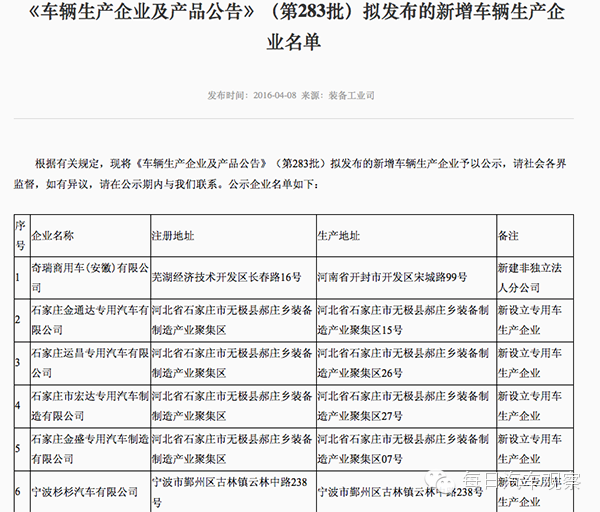This screenshot has width=600, height=512.
Task: Click remark 新建非独立法人分公司
Action: [530, 278]
